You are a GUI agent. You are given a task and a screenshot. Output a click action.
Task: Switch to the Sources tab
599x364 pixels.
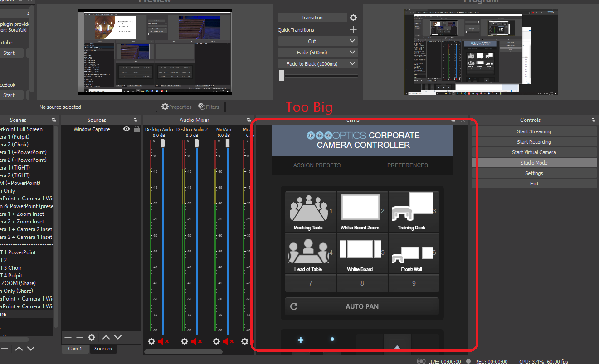tap(103, 349)
